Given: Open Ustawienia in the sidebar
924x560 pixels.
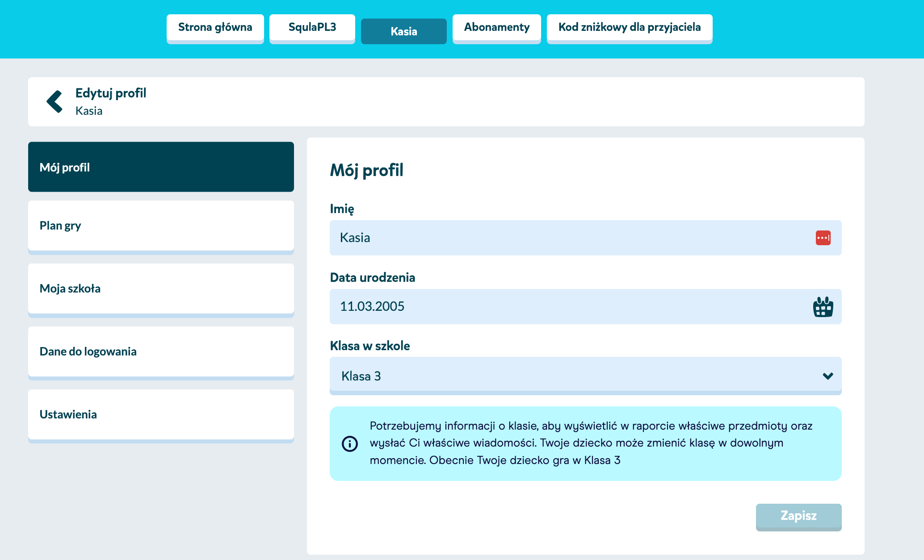Looking at the screenshot, I should 161,414.
